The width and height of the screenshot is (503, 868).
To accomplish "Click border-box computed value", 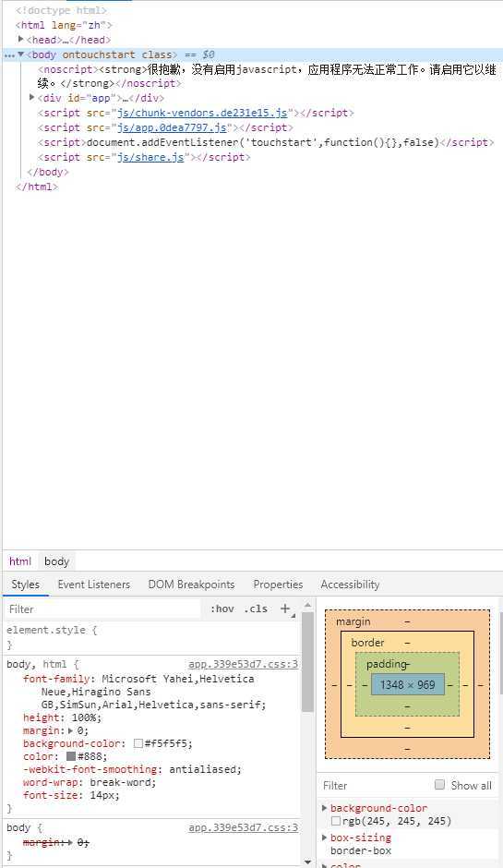I will [x=361, y=850].
